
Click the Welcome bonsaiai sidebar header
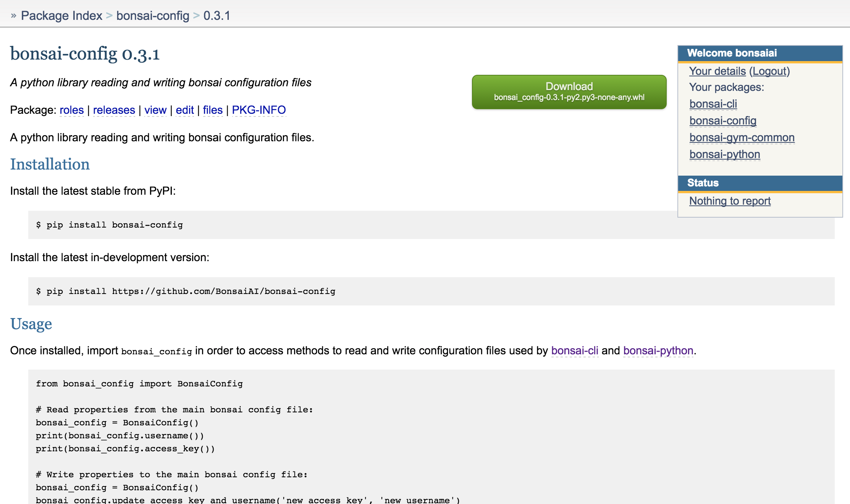760,53
